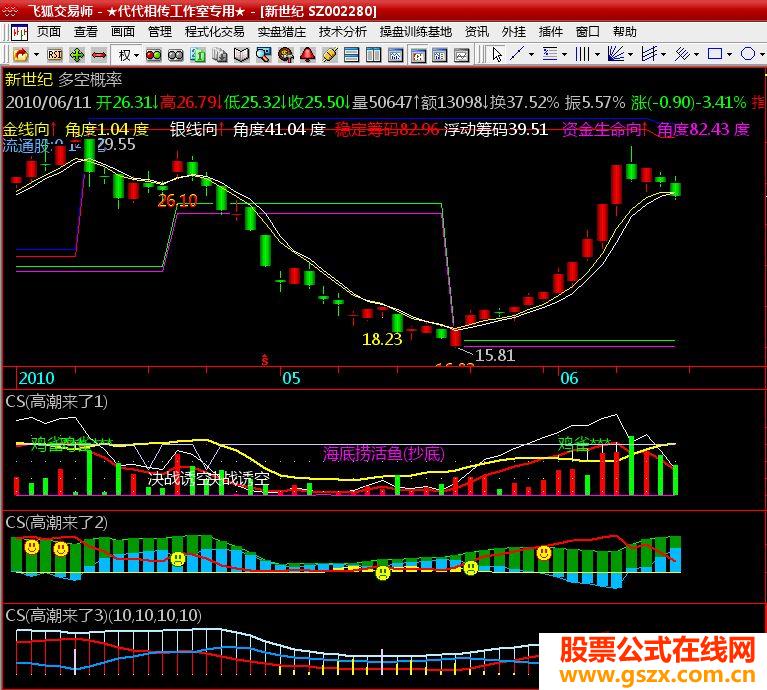Click the red horizontal double-arrow icon
767x690 pixels.
click(99, 55)
